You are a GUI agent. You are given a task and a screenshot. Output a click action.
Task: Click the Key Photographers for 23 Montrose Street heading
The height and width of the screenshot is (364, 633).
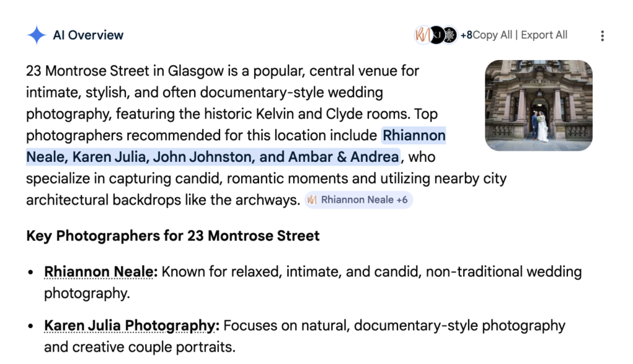point(173,236)
